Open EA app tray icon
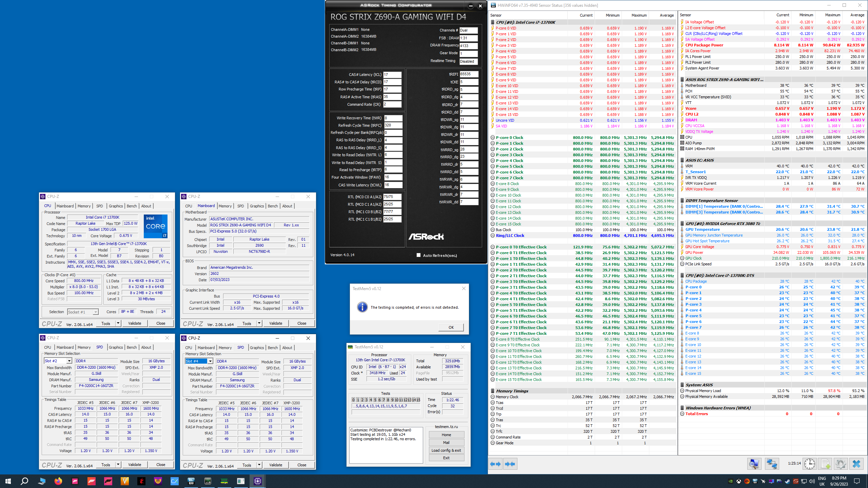This screenshot has height=488, width=868. coord(747,481)
